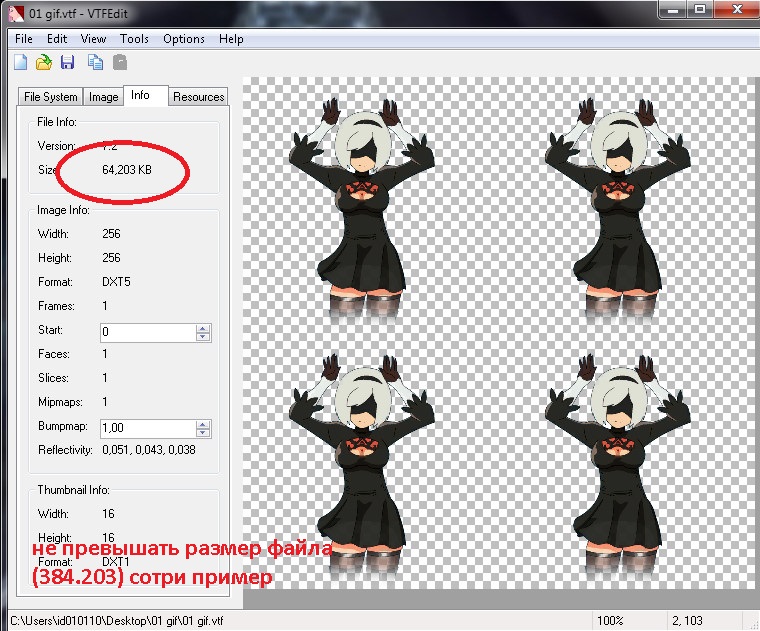Open the File menu
This screenshot has width=760, height=631.
click(x=24, y=39)
